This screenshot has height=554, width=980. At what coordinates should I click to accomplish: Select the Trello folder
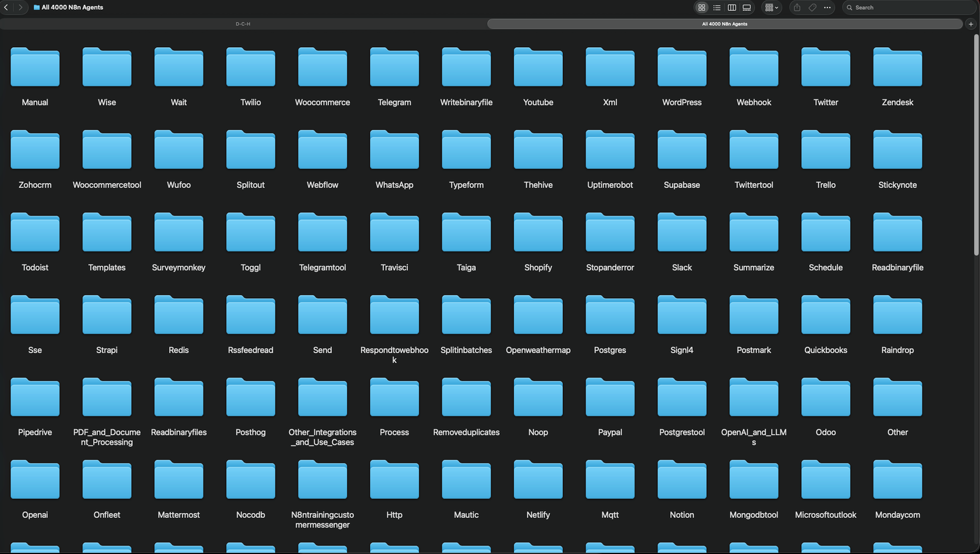pyautogui.click(x=826, y=150)
